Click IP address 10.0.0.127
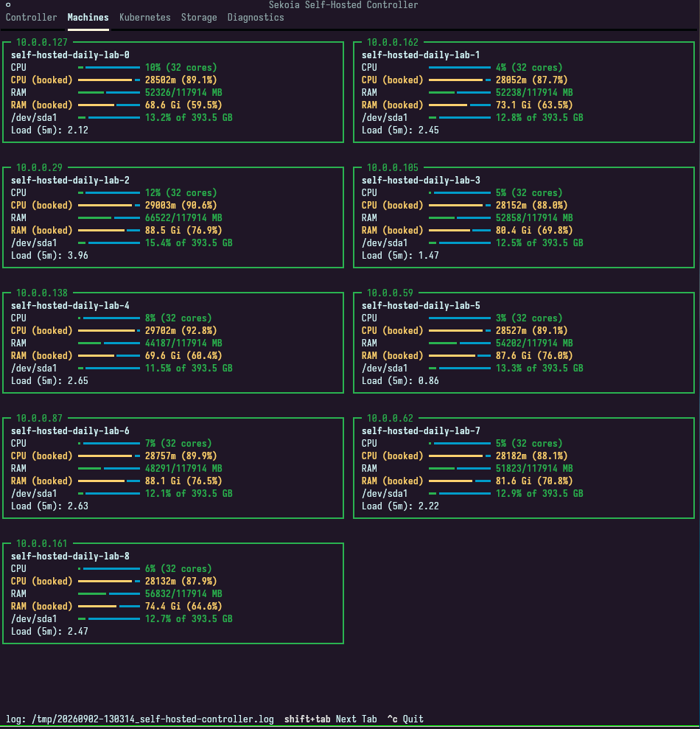This screenshot has width=700, height=729. (x=42, y=42)
